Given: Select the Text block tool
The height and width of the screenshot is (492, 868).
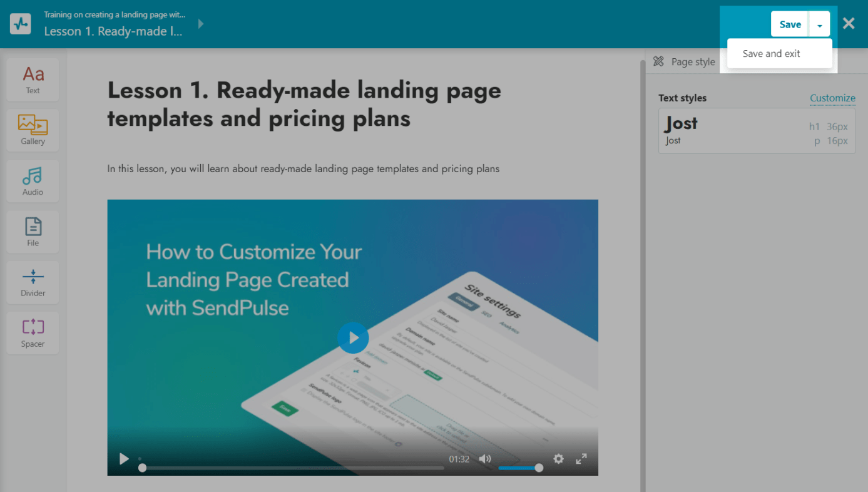Looking at the screenshot, I should click(33, 79).
